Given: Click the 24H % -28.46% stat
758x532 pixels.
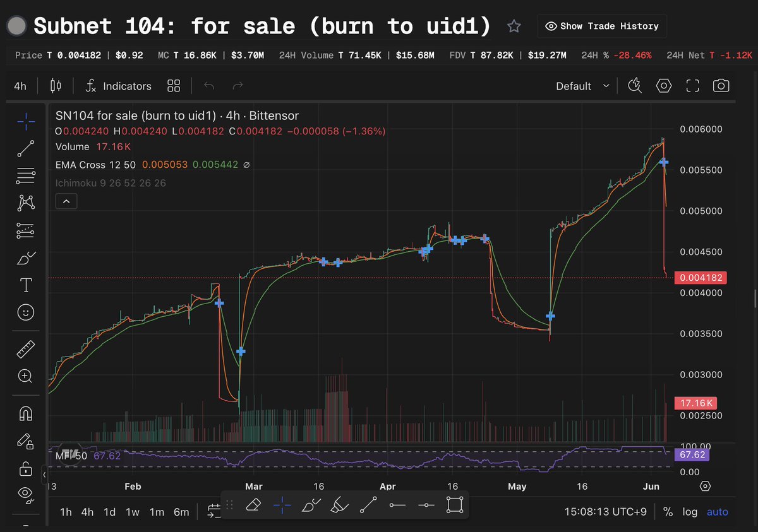Looking at the screenshot, I should click(617, 56).
